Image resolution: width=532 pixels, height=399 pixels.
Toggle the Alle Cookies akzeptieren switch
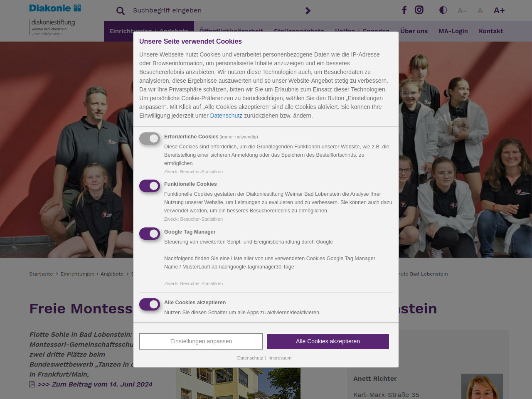[x=150, y=304]
